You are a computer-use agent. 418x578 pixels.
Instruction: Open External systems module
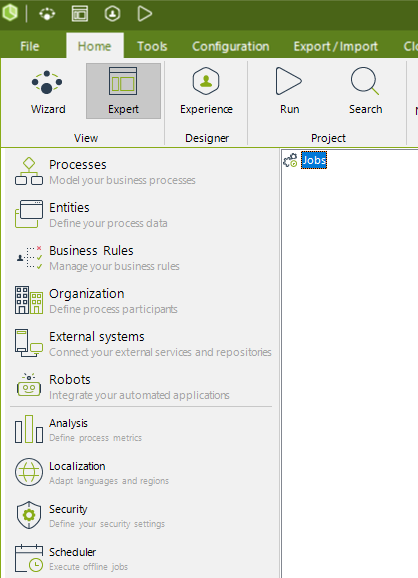[142, 344]
